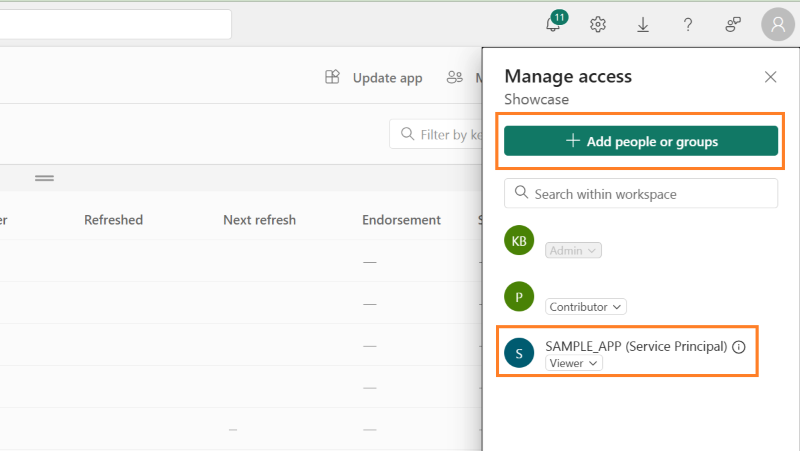Viewport: 800px width, 451px height.
Task: Click Add people or groups button
Action: click(x=641, y=141)
